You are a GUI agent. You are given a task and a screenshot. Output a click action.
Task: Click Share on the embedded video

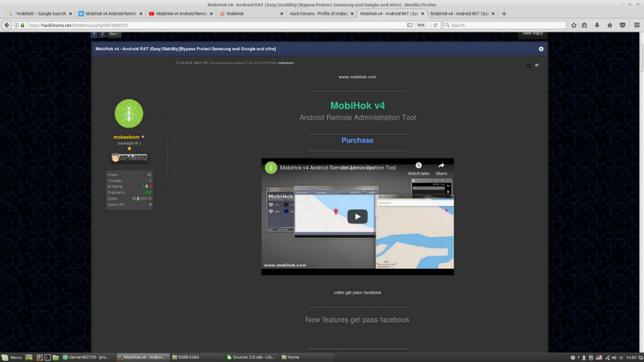(x=441, y=168)
